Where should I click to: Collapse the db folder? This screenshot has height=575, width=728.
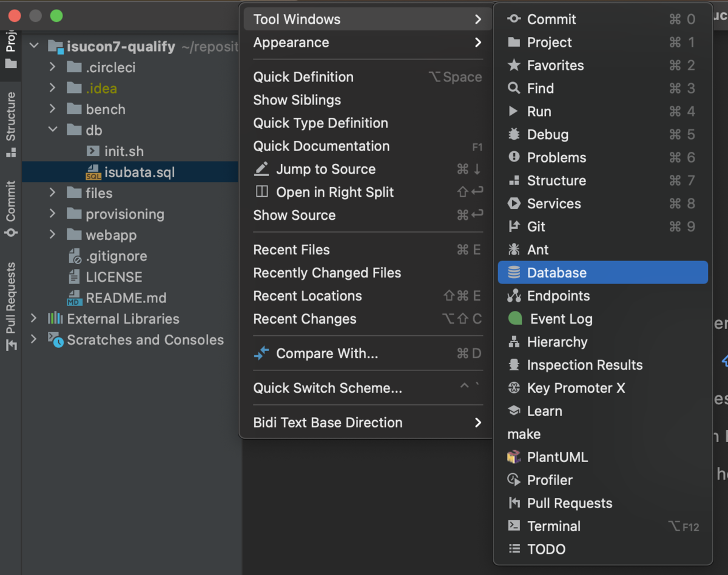pos(52,130)
